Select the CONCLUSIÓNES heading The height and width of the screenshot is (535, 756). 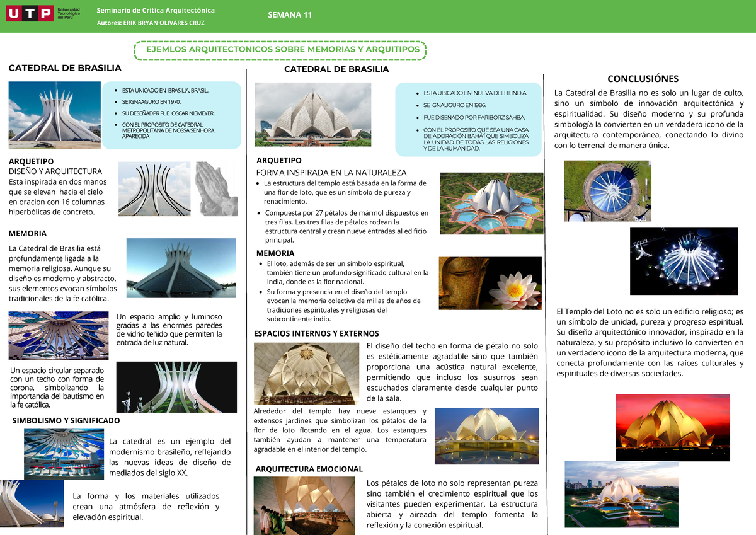tap(644, 78)
